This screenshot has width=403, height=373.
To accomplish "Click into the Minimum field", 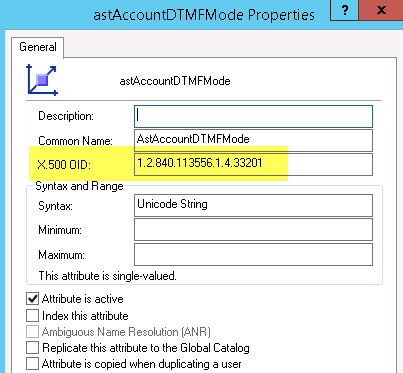I will coord(253,229).
